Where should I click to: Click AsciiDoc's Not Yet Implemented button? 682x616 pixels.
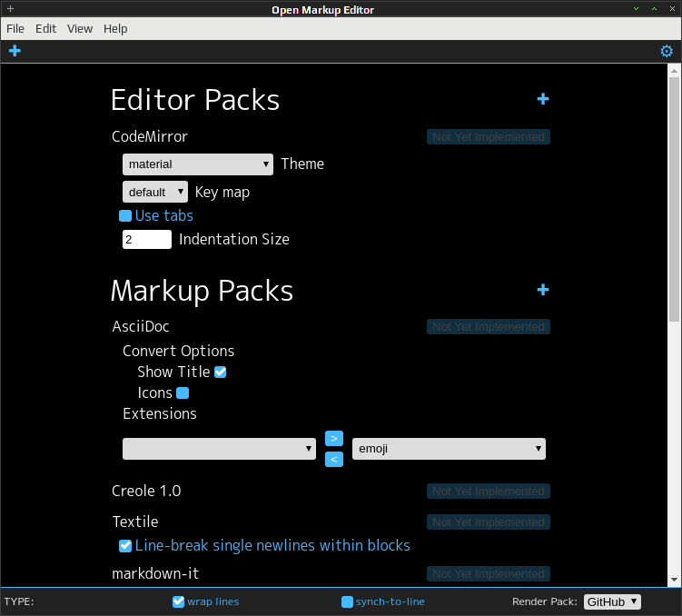click(x=489, y=327)
